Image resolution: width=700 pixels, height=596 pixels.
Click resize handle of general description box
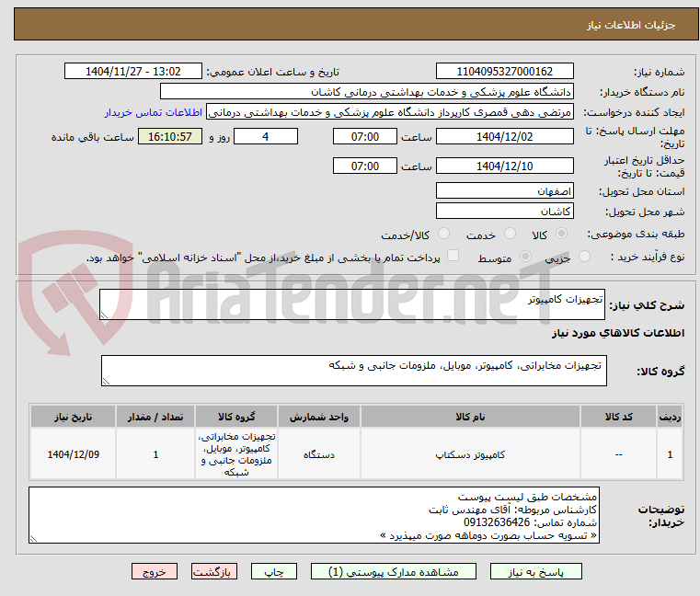104,315
